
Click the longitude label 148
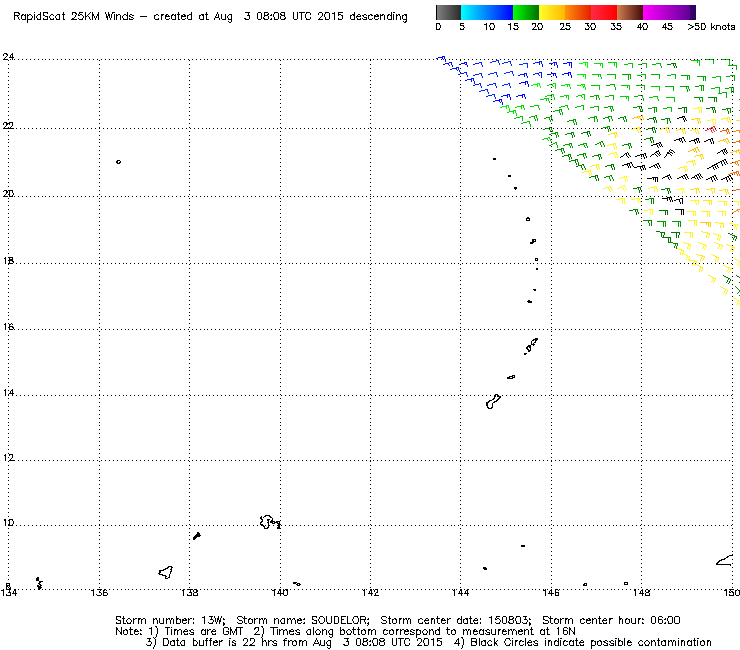[x=641, y=593]
